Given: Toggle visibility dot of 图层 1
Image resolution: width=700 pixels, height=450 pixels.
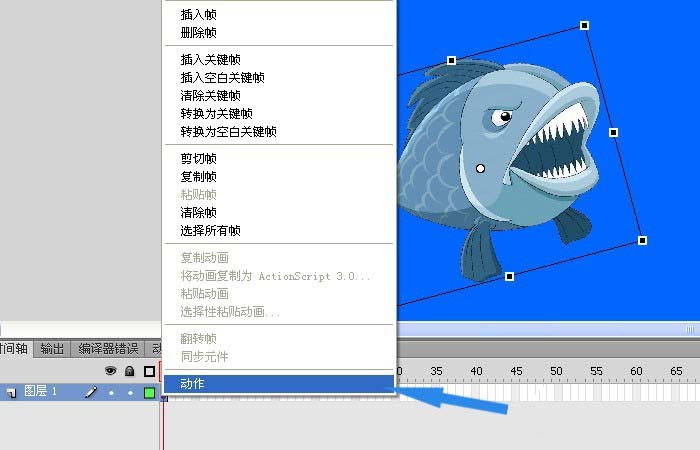Looking at the screenshot, I should [x=111, y=393].
